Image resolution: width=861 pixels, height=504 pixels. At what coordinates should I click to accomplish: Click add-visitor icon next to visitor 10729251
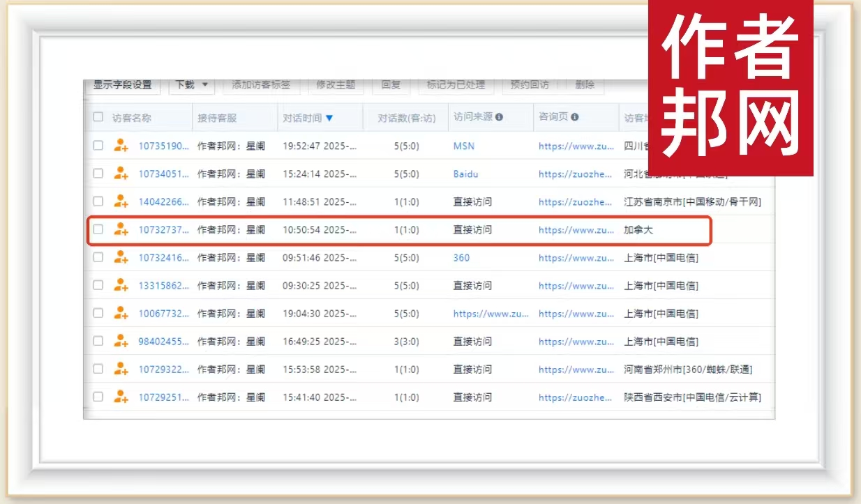click(x=121, y=397)
